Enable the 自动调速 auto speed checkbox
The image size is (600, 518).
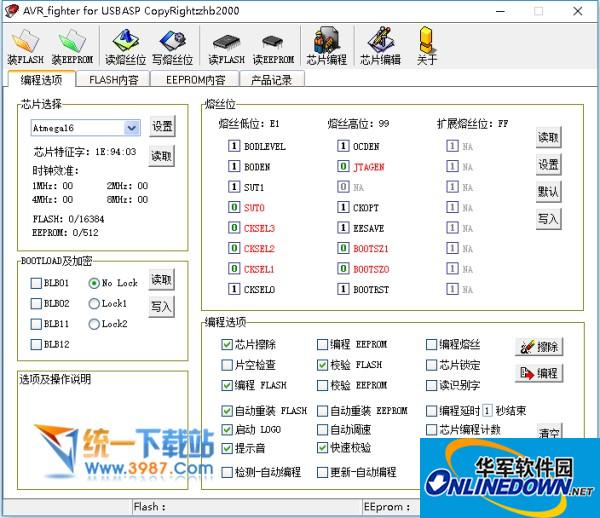coord(323,429)
